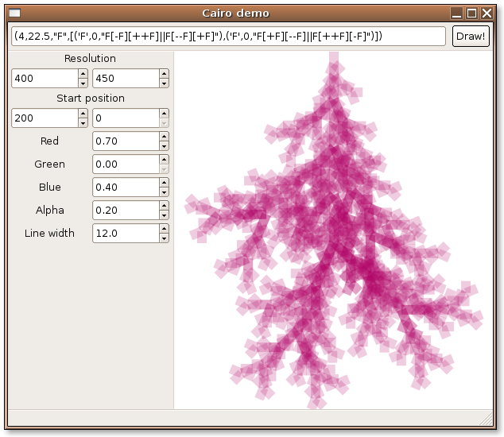Increase Green value with up arrow
504x437 pixels.
(164, 160)
